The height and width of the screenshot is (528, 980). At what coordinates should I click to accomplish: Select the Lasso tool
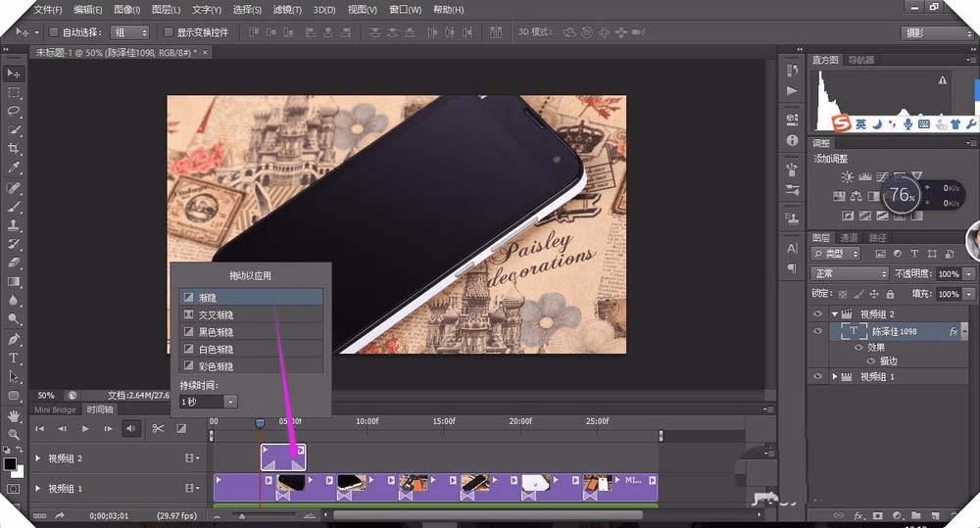pos(14,111)
